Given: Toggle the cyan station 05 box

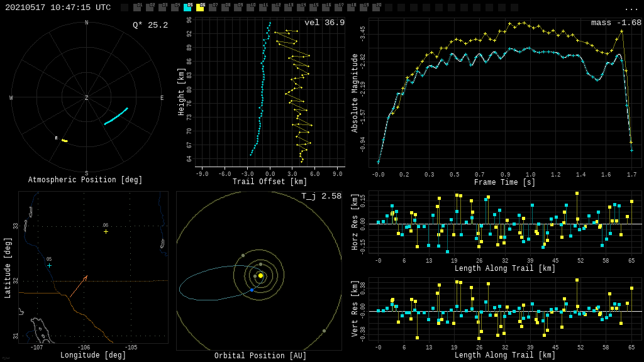Looking at the screenshot, I should [x=187, y=8].
